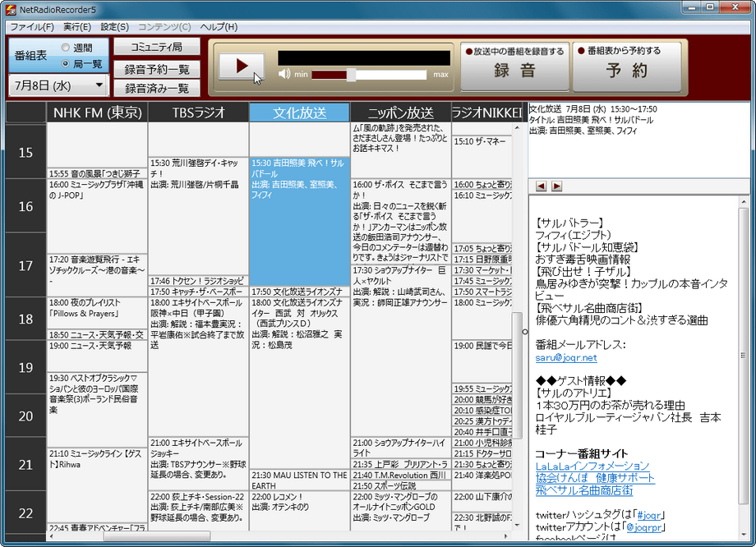This screenshot has width=756, height=547.
Task: Select 21:30 MAU LISTEN TO THE EARTH
Action: pos(299,480)
